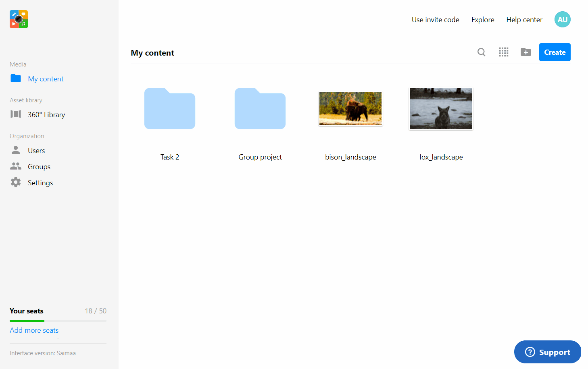Click the 18 / 50 seats count
The height and width of the screenshot is (369, 588).
(x=96, y=311)
